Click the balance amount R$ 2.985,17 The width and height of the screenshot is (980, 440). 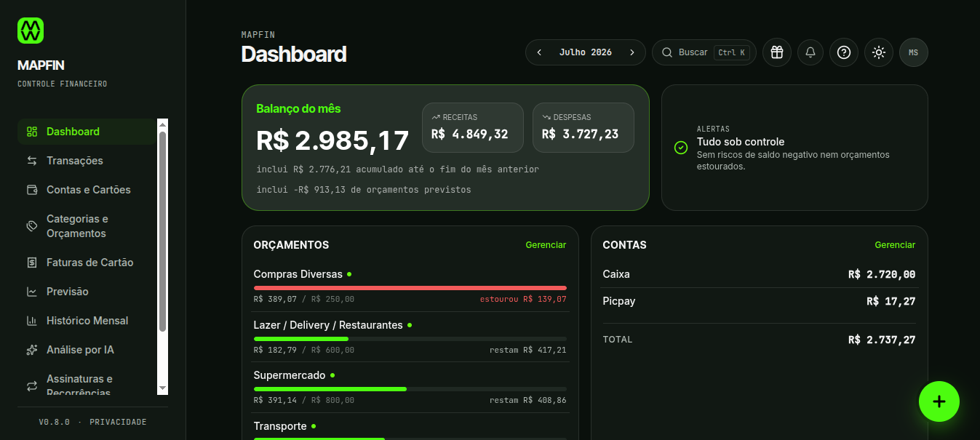click(332, 140)
